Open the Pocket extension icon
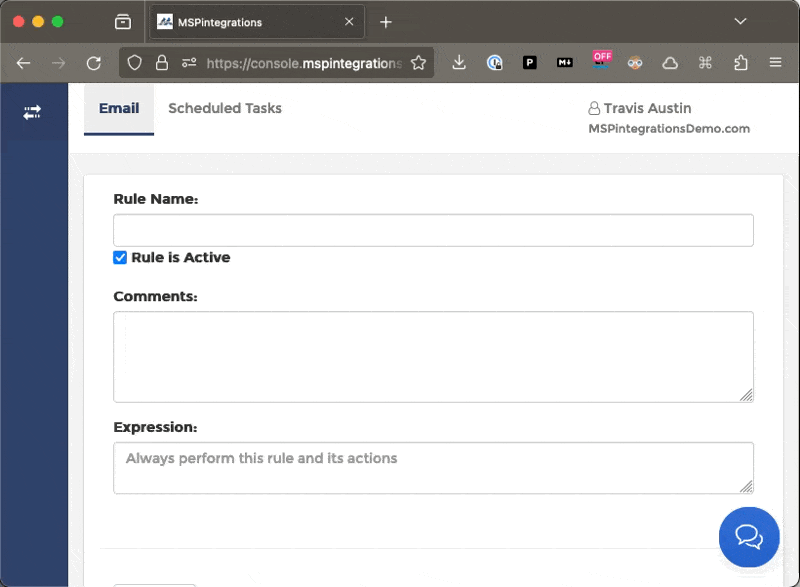The image size is (800, 587). pos(530,61)
